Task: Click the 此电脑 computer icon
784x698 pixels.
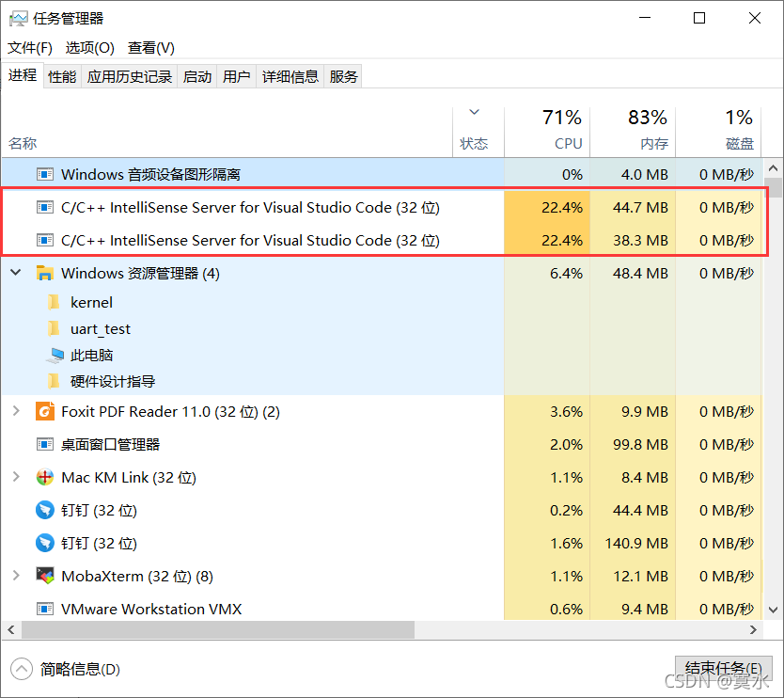Action: 55,356
